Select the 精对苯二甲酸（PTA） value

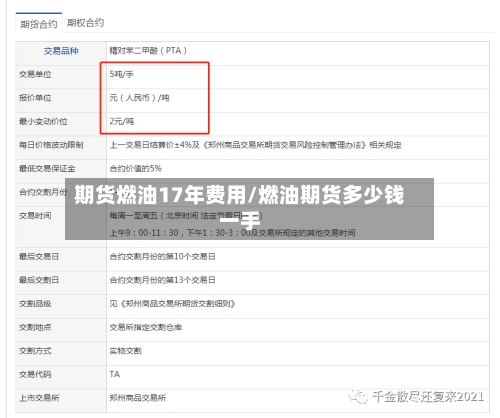148,51
